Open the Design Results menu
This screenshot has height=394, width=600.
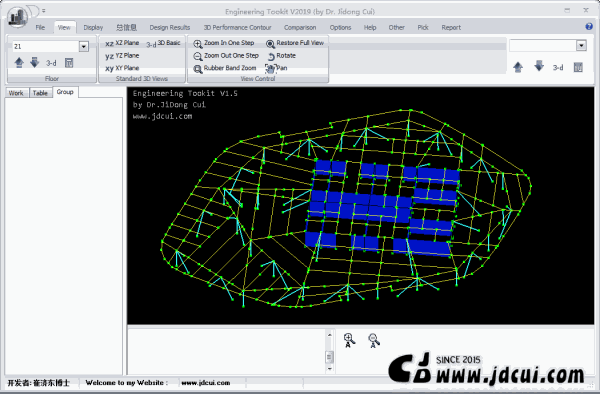(x=170, y=28)
